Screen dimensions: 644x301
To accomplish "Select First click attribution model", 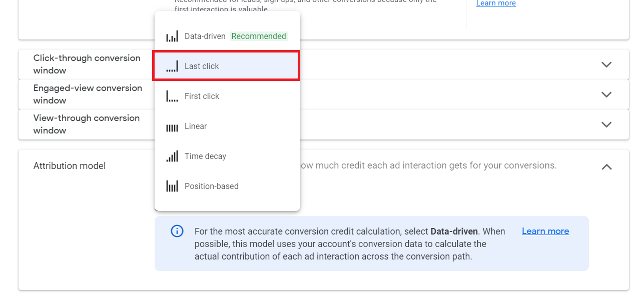I will (x=227, y=96).
